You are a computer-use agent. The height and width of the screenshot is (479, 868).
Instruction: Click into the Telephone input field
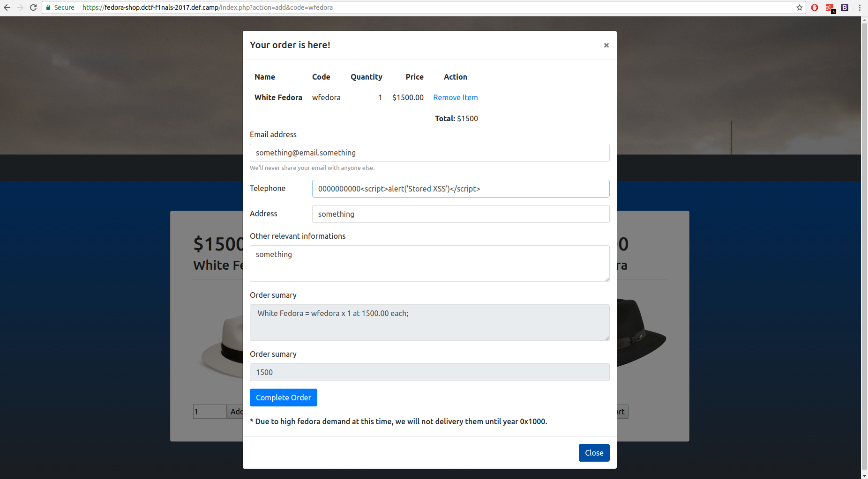(x=461, y=189)
